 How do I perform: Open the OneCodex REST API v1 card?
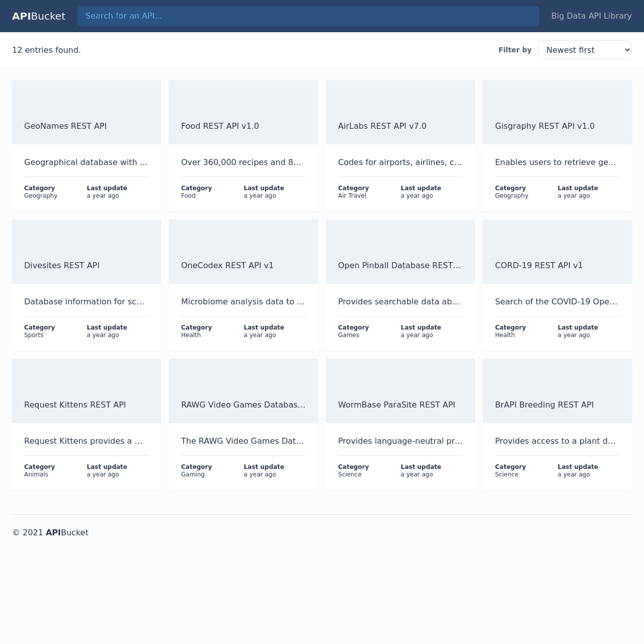click(x=244, y=285)
